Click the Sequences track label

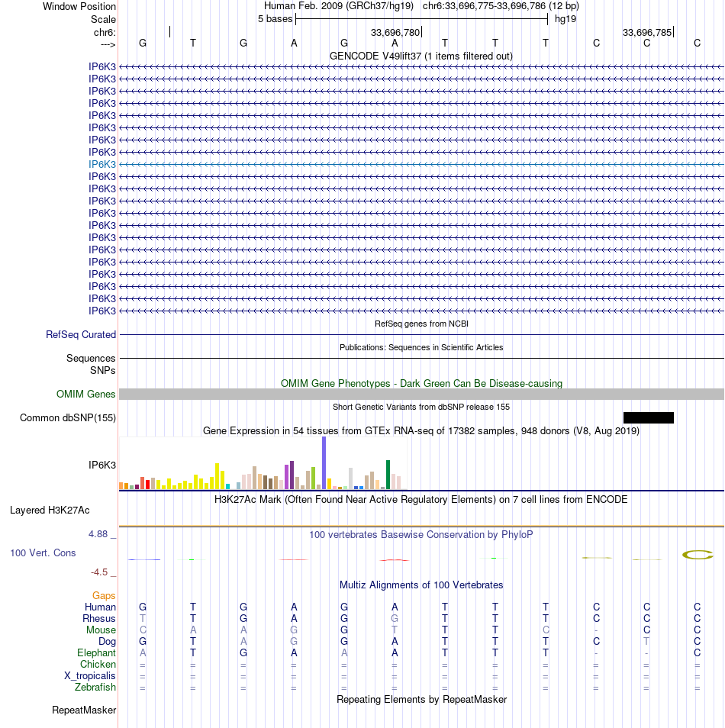tap(91, 359)
